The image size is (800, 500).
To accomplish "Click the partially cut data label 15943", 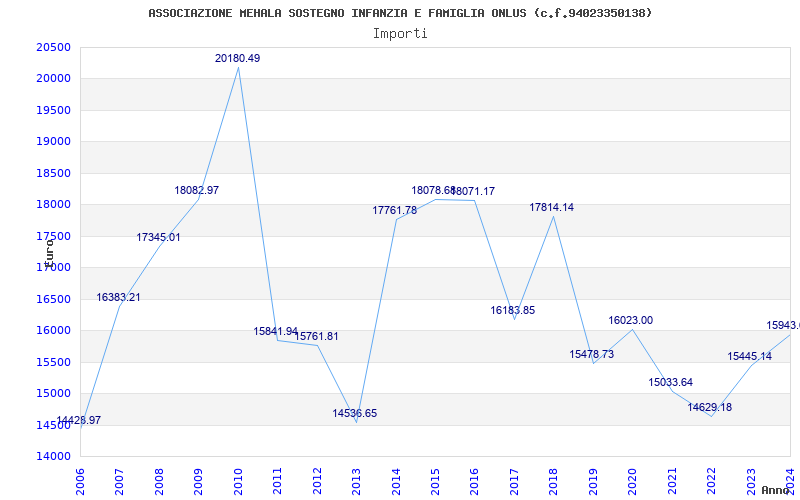I will 783,326.
